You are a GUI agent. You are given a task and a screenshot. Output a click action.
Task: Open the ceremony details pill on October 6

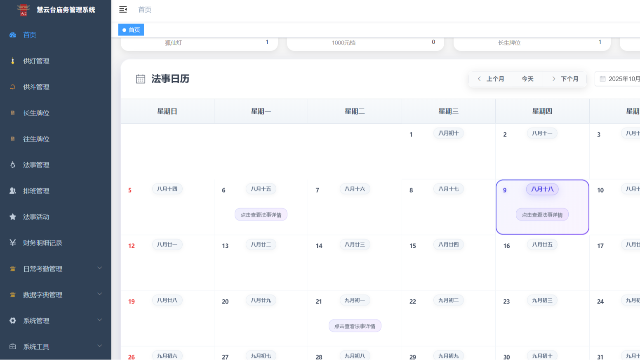tap(261, 215)
